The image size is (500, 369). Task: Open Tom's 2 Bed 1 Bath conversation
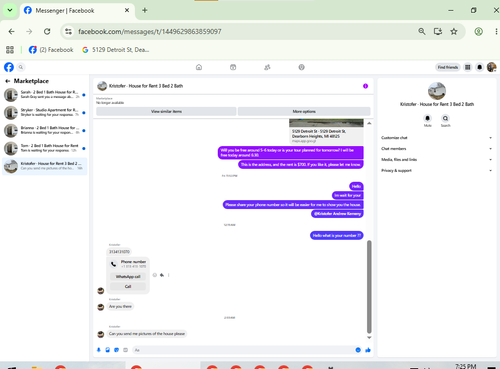pos(45,149)
